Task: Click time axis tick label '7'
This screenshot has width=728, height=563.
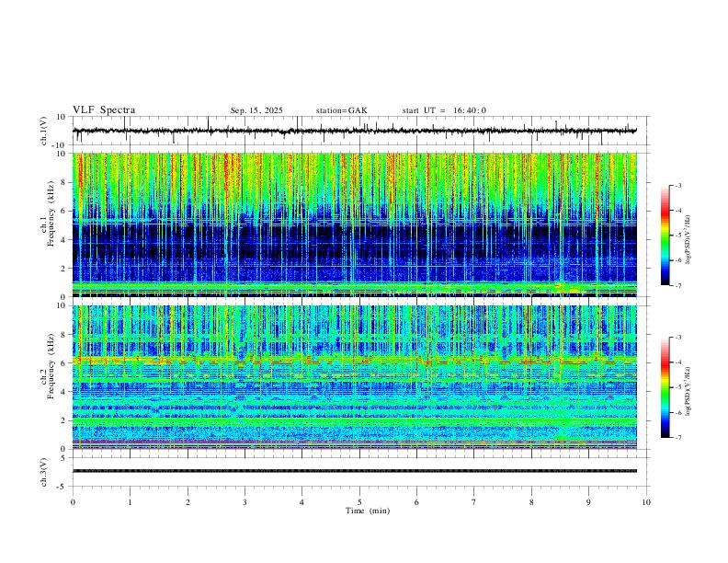Action: [x=474, y=502]
